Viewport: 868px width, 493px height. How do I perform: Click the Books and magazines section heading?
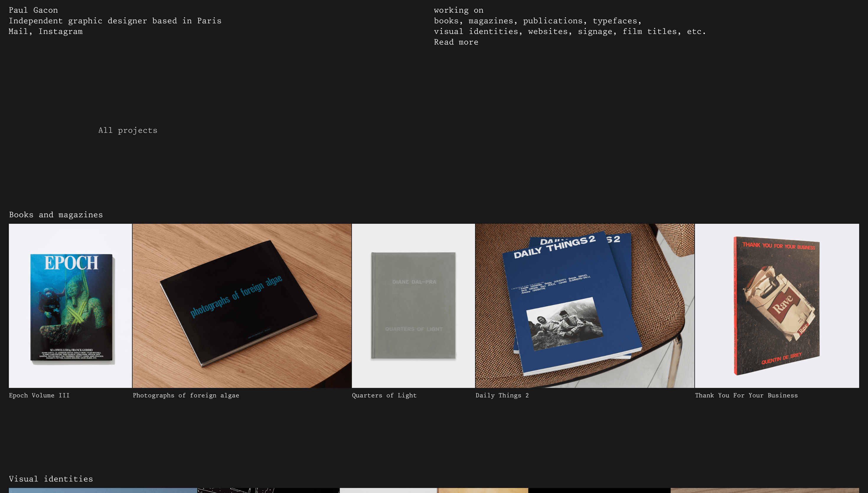[x=56, y=214]
